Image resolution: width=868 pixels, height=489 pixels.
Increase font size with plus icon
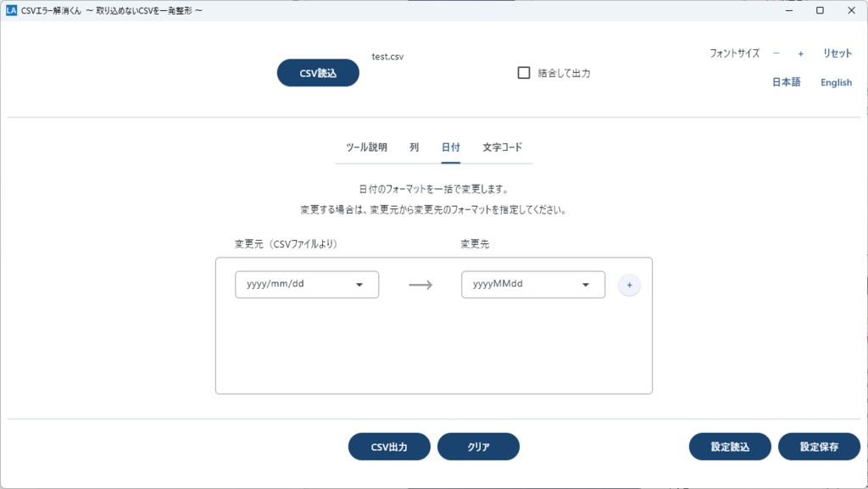(x=800, y=53)
